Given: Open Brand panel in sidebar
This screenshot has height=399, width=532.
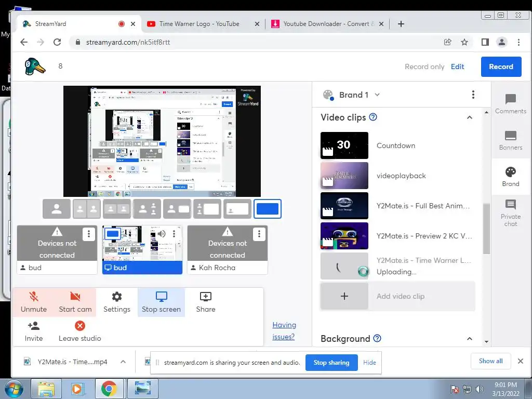Looking at the screenshot, I should coord(510,177).
